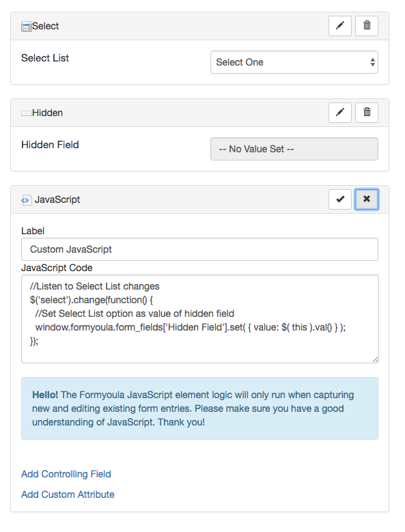The image size is (405, 532).
Task: Cancel JavaScript editing with X button
Action: (x=367, y=199)
